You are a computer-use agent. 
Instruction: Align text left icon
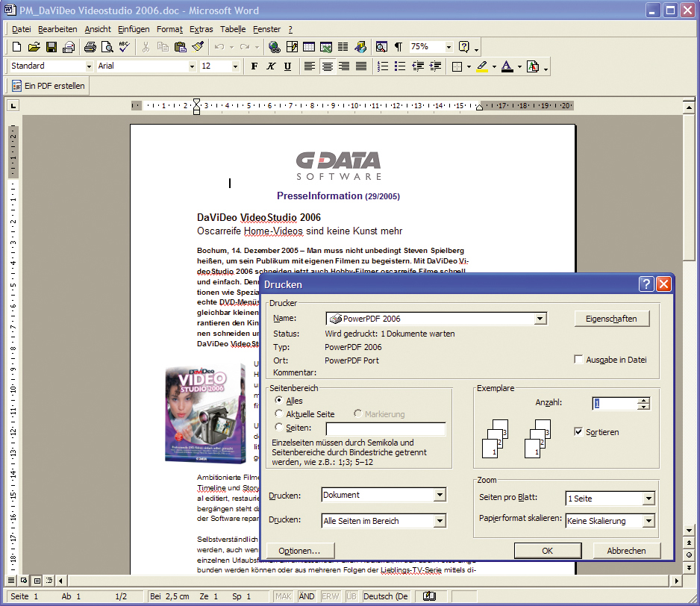tap(310, 66)
